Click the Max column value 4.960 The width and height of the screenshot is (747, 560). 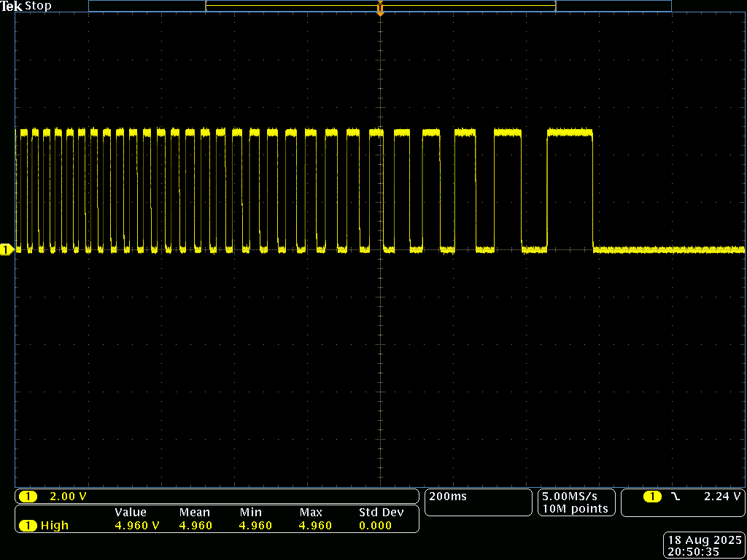[315, 526]
